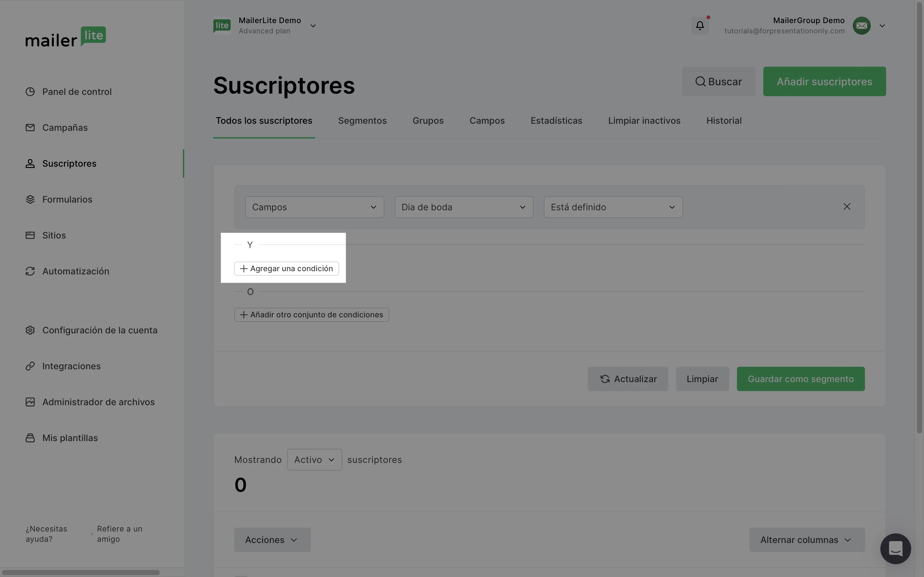Switch to the Limpiar inactivos tab
This screenshot has width=924, height=577.
click(x=644, y=121)
